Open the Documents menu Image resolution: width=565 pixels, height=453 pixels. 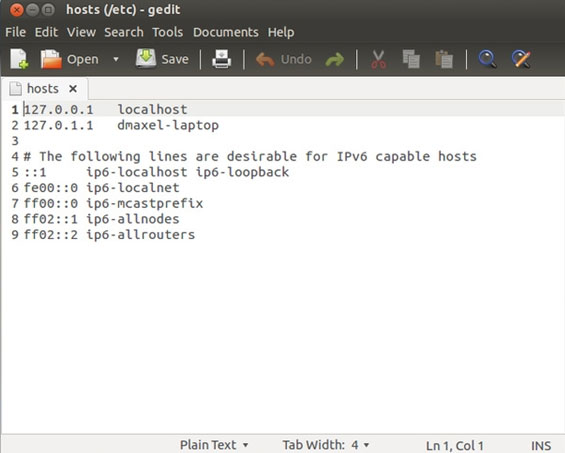coord(226,32)
